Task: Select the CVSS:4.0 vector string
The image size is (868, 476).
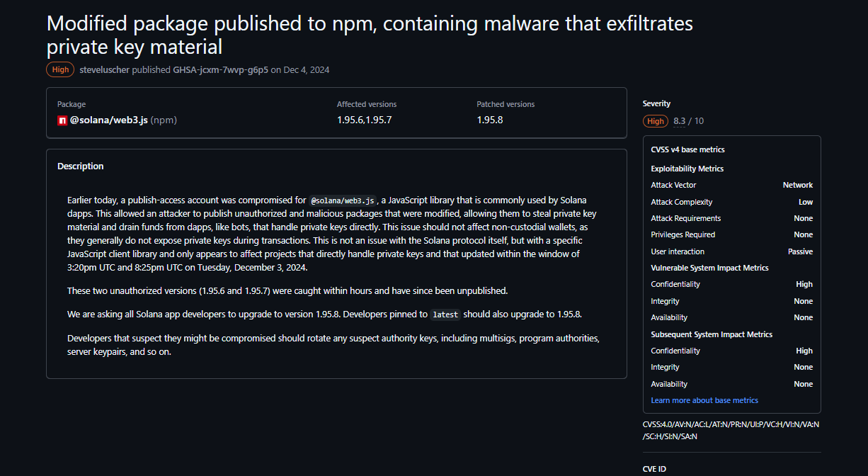Action: 731,430
